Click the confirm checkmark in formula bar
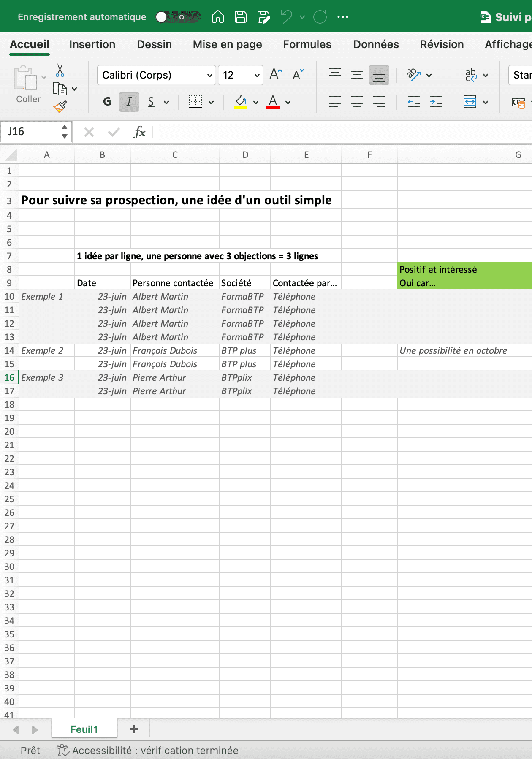The height and width of the screenshot is (759, 532). (114, 132)
